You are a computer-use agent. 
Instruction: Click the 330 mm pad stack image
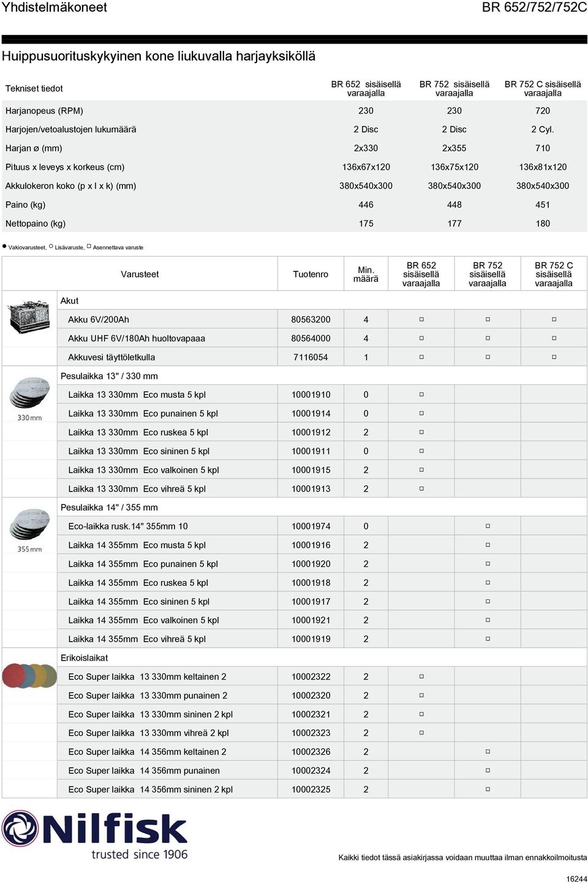tap(29, 400)
